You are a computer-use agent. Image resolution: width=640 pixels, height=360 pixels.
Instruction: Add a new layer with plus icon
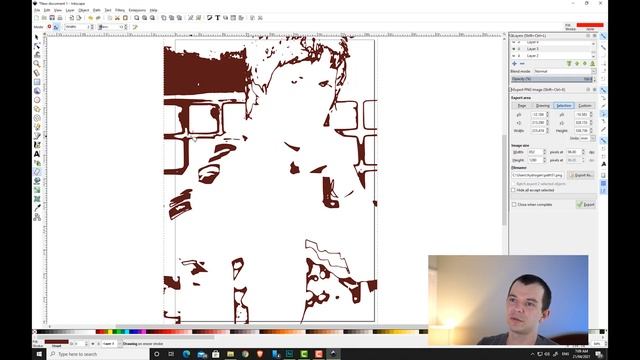[x=514, y=64]
